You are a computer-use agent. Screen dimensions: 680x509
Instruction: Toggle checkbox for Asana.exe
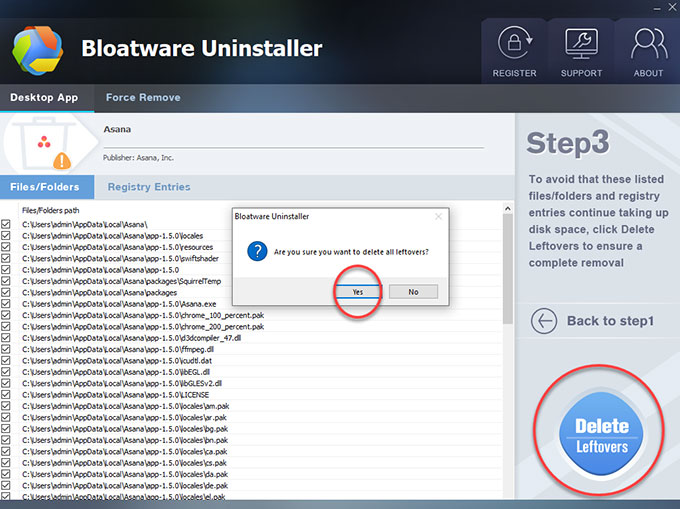[x=6, y=303]
